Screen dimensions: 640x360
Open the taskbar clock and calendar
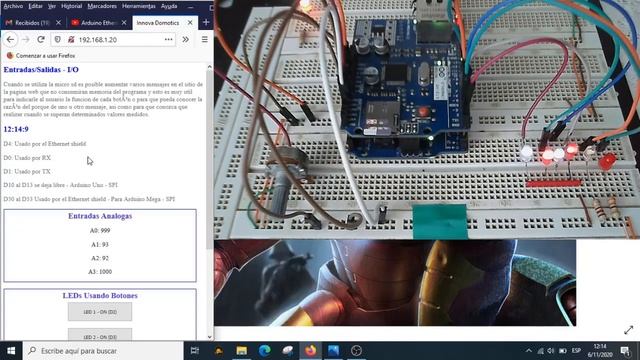(x=600, y=351)
